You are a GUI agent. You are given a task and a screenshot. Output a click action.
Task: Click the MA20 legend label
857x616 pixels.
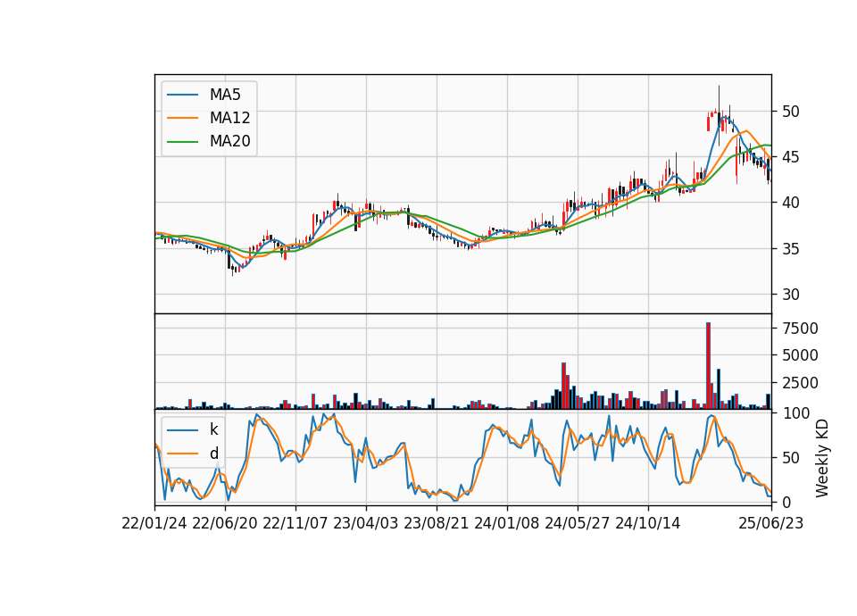pyautogui.click(x=229, y=141)
